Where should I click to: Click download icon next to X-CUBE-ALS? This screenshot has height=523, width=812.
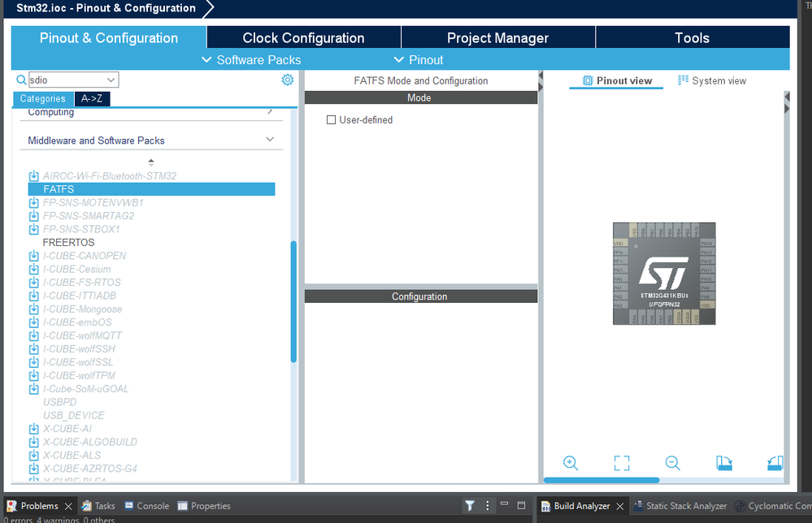click(33, 456)
